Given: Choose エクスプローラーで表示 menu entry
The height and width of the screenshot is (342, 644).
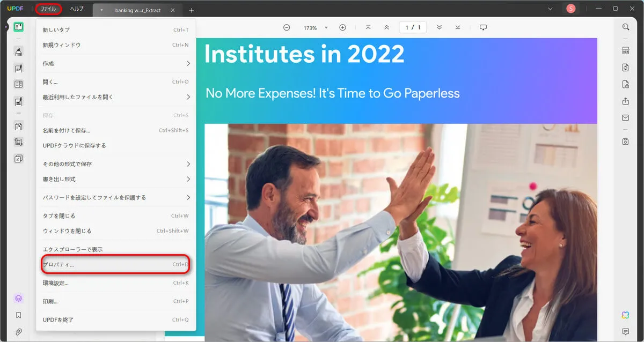Looking at the screenshot, I should point(116,249).
